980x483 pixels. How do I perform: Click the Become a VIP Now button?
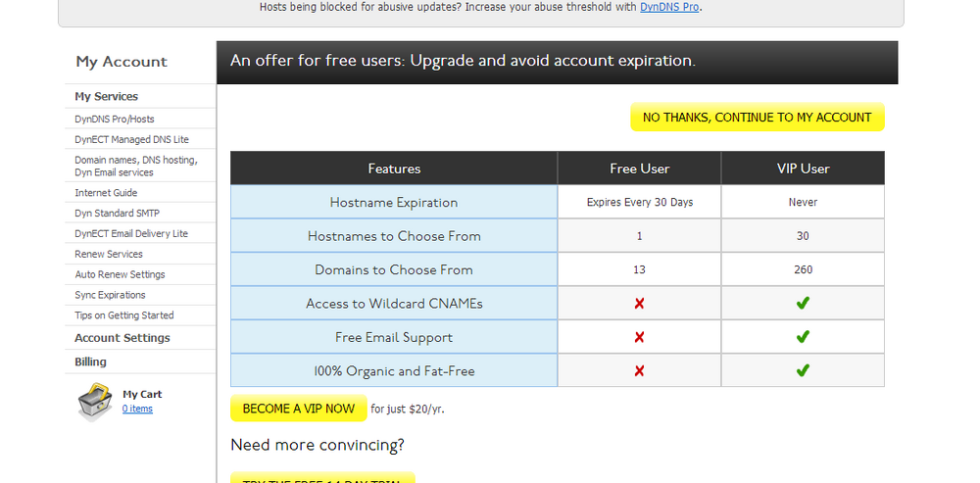(299, 409)
